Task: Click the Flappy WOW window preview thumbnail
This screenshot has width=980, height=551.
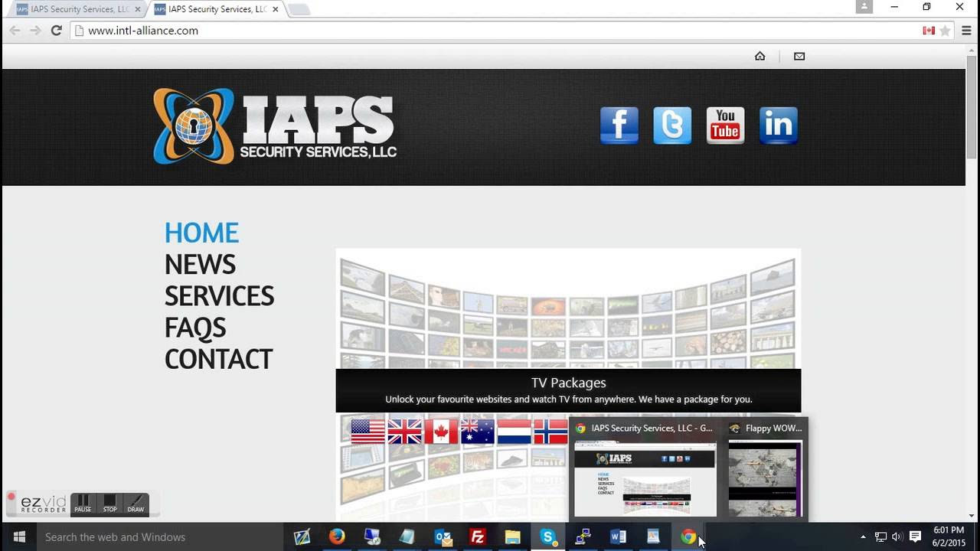Action: coord(765,478)
